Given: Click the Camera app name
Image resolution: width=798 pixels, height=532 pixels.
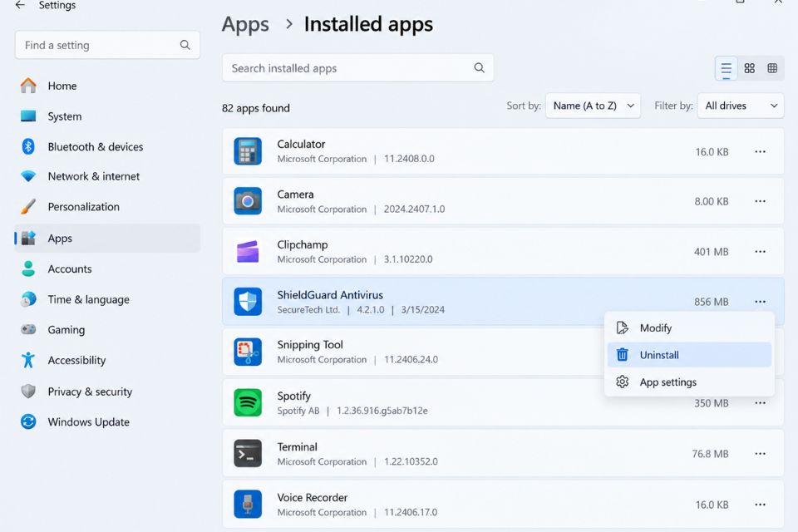Looking at the screenshot, I should pyautogui.click(x=295, y=195).
